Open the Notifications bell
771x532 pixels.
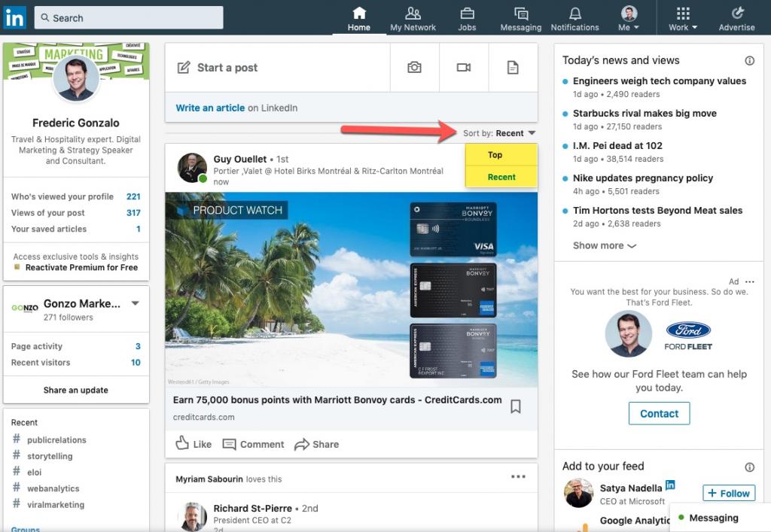pyautogui.click(x=574, y=19)
